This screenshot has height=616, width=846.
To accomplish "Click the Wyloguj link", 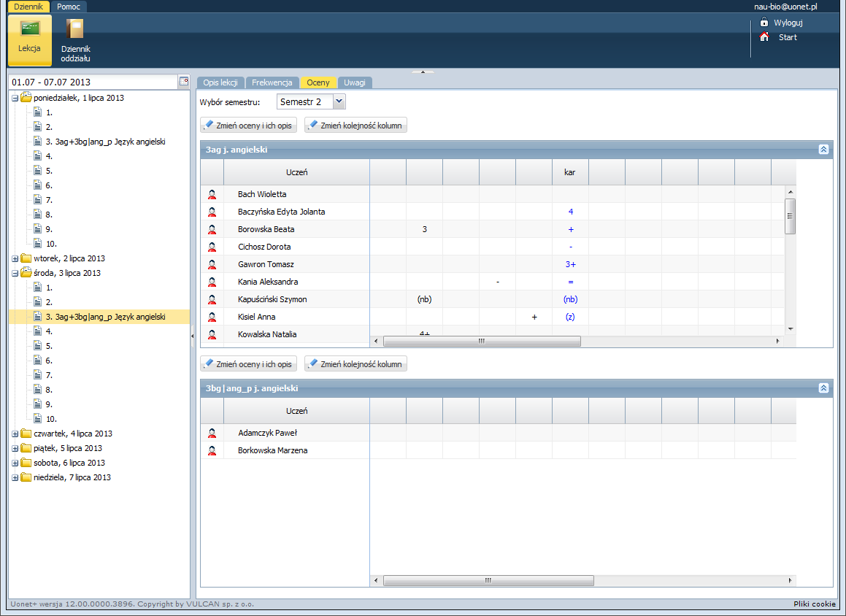I will click(788, 23).
